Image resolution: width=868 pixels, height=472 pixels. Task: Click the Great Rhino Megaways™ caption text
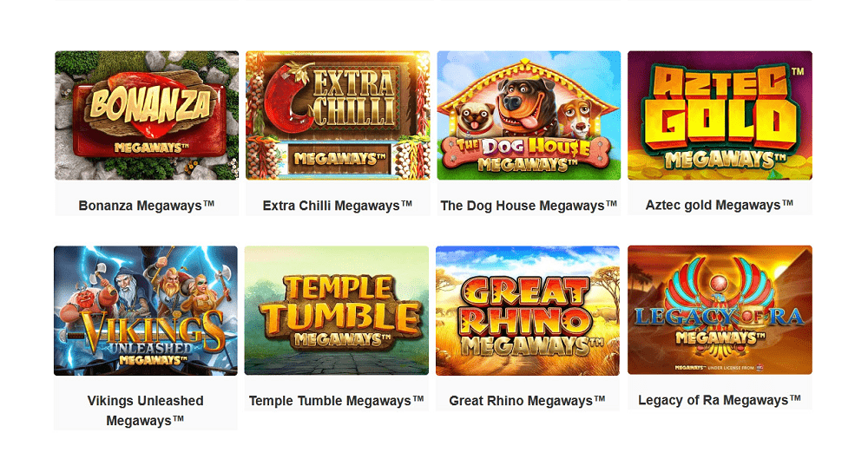pos(528,401)
